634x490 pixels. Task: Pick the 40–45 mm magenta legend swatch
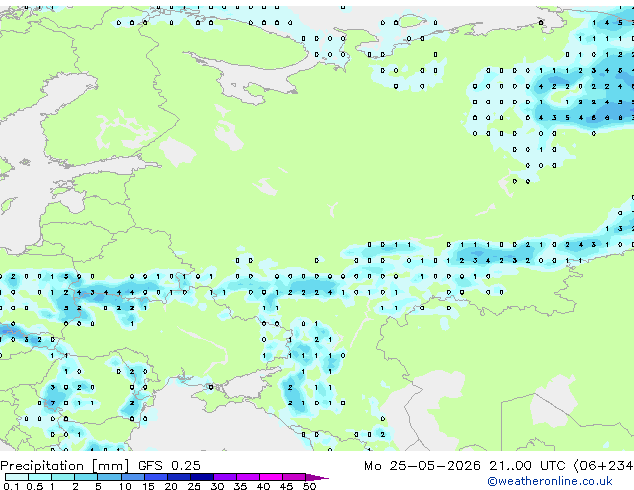tap(271, 477)
